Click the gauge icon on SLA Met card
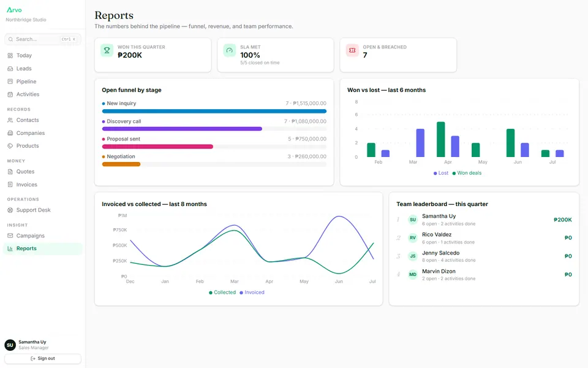Viewport: 588px width, 368px height. [230, 50]
